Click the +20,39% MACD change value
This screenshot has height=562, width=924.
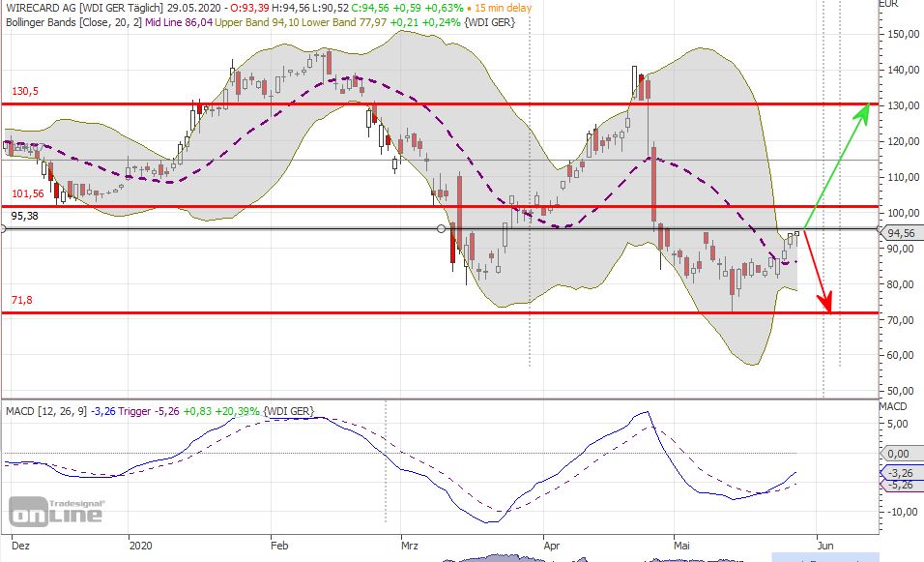[238, 411]
